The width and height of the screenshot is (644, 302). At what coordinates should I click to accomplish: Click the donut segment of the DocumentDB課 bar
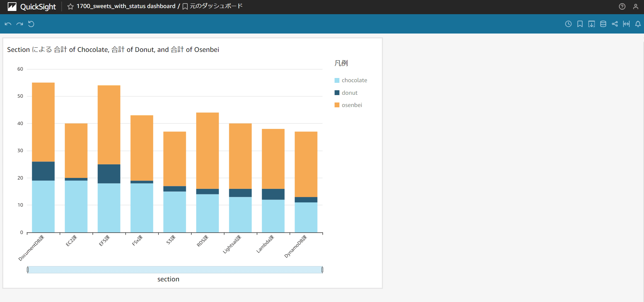click(x=43, y=171)
